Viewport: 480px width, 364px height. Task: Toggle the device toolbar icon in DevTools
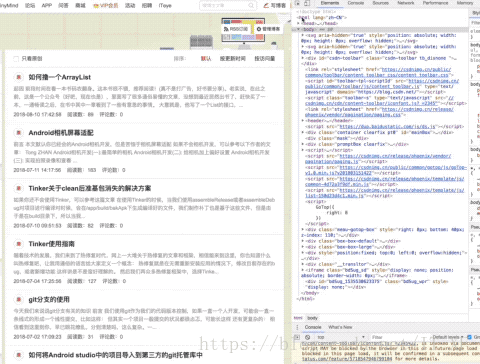click(x=307, y=3)
